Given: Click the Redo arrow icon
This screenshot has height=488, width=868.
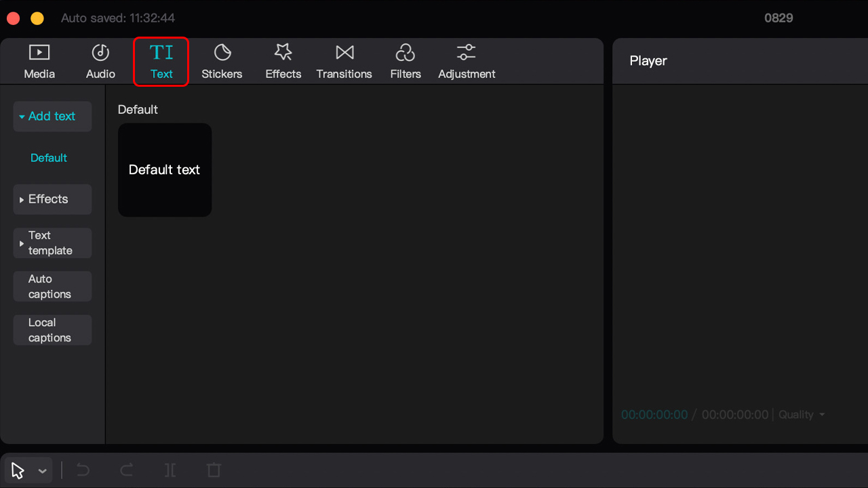Looking at the screenshot, I should [x=126, y=470].
